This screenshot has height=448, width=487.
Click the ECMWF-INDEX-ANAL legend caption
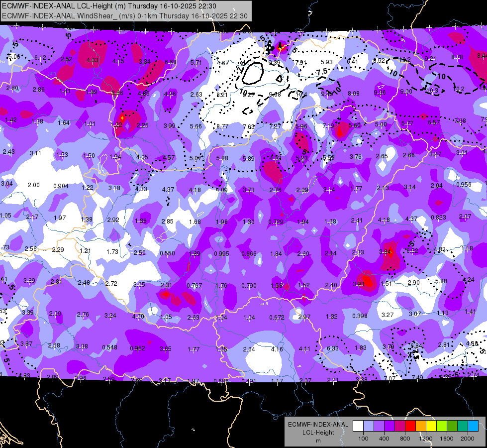[x=318, y=425]
